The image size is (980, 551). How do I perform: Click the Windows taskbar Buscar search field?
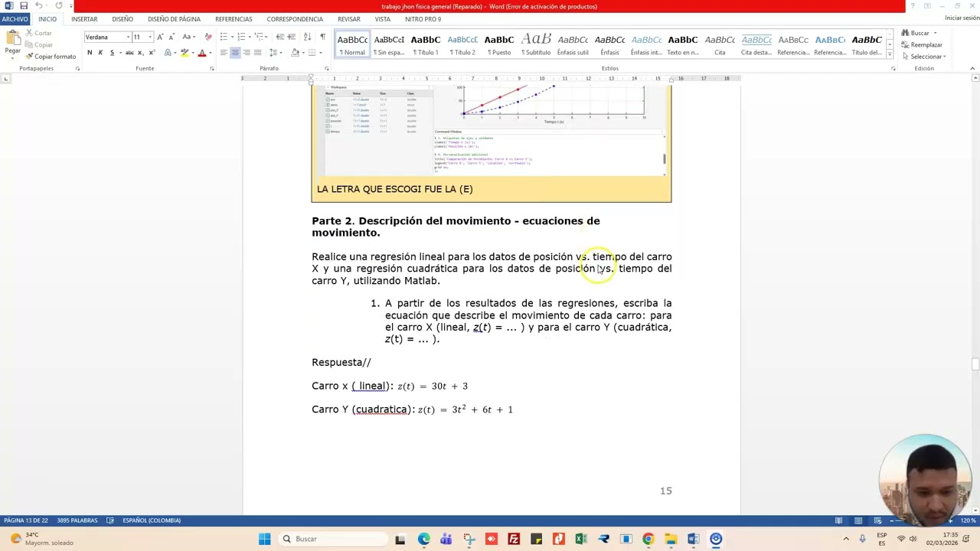pyautogui.click(x=332, y=539)
